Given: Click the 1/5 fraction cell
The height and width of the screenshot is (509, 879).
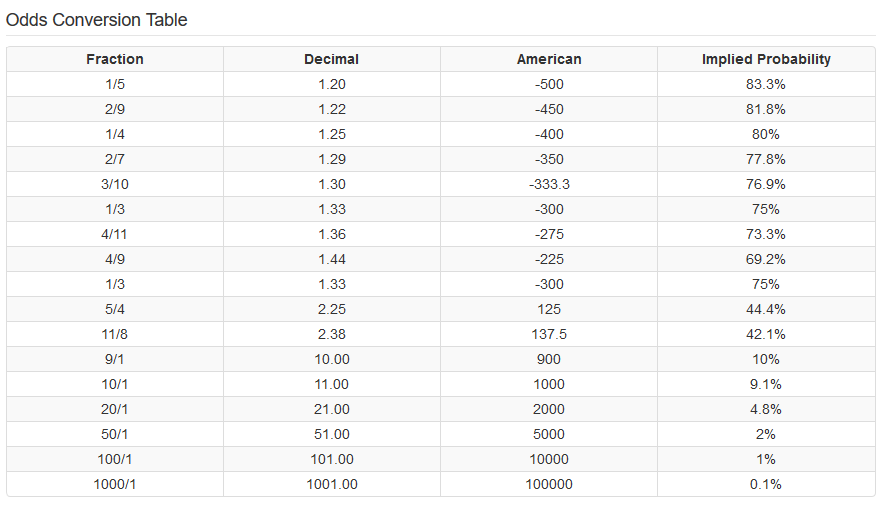Looking at the screenshot, I should point(115,84).
